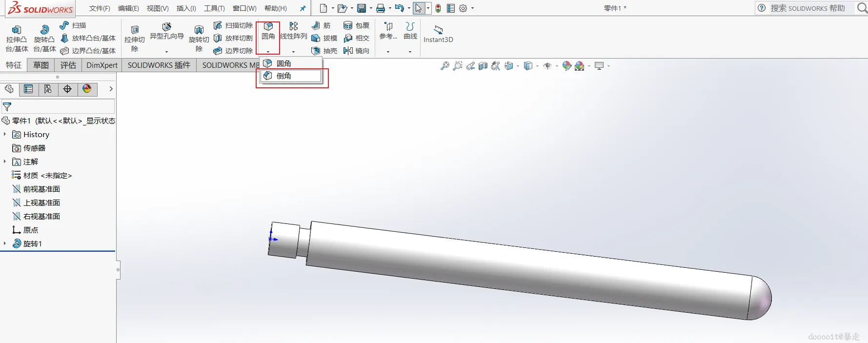
Task: Click the Rebuild traffic light icon
Action: 438,8
